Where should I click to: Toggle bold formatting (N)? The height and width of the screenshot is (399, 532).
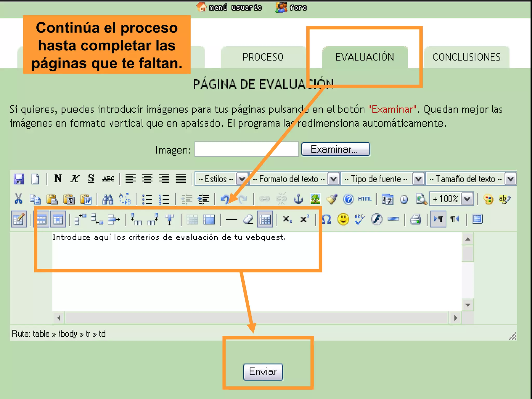pos(58,179)
